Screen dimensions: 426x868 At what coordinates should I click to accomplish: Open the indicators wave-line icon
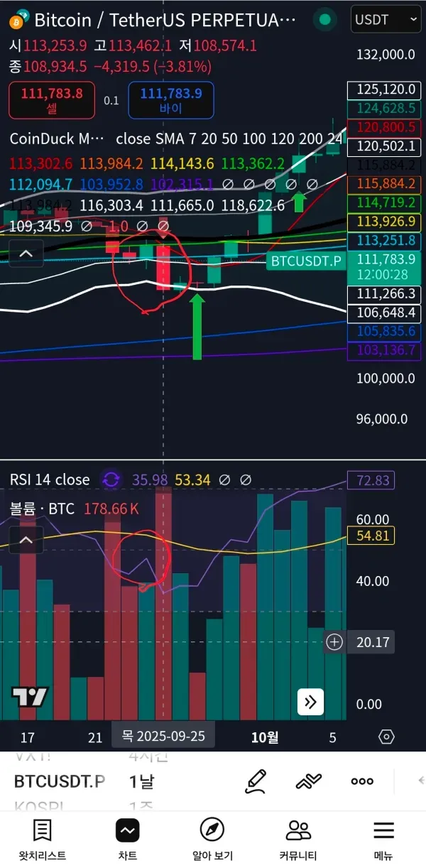click(x=309, y=781)
